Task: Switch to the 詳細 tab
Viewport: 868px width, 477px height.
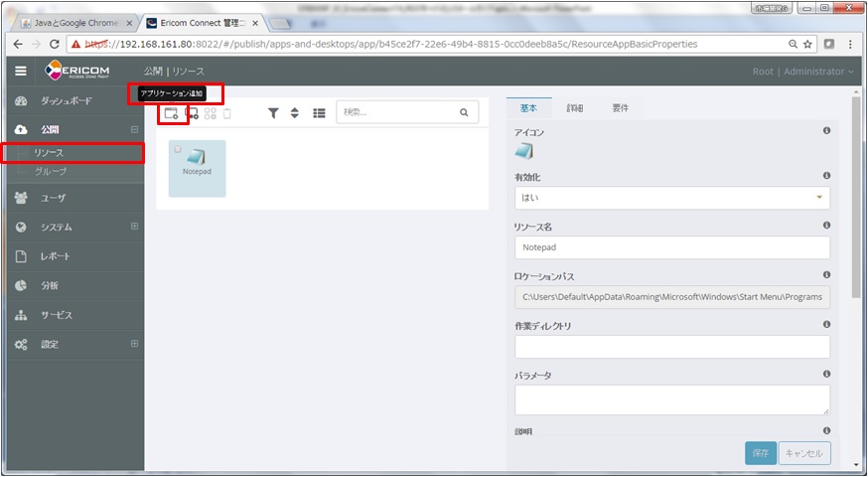Action: (x=575, y=107)
